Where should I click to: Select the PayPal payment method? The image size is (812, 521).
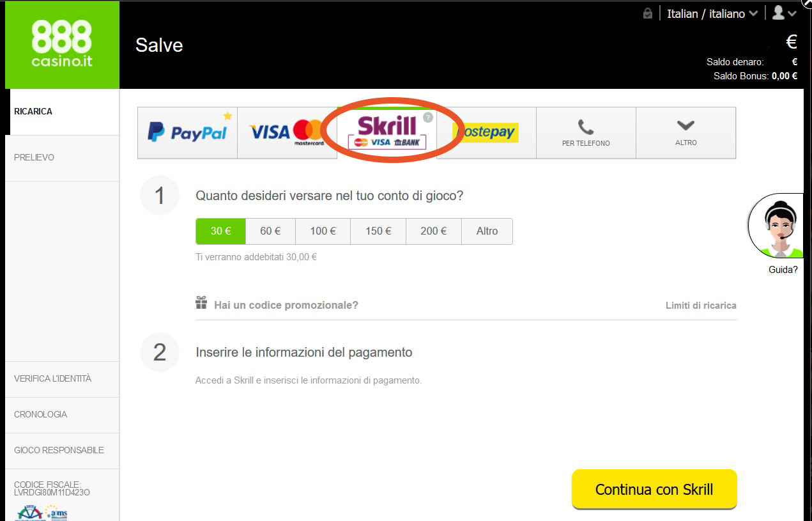point(187,133)
